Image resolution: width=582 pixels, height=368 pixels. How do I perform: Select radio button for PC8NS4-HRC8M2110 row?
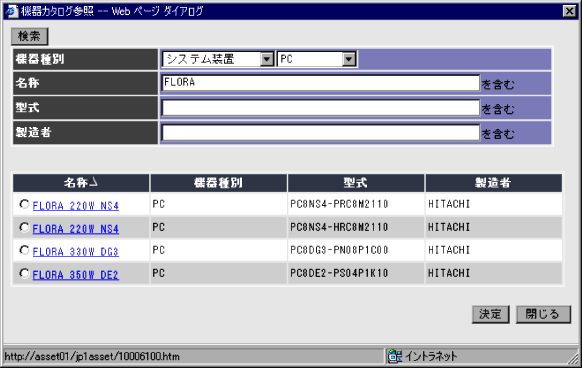pyautogui.click(x=24, y=227)
